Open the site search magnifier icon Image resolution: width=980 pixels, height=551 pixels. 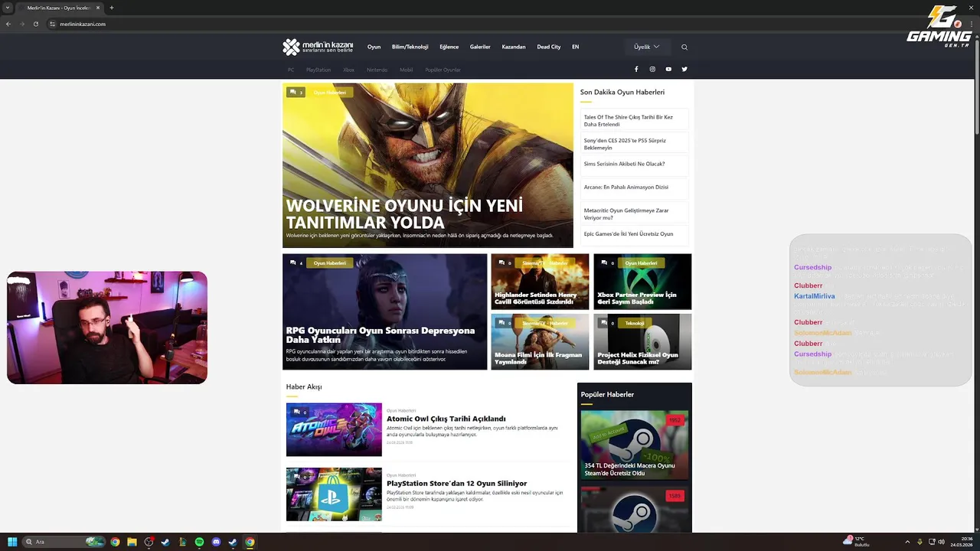(x=684, y=47)
